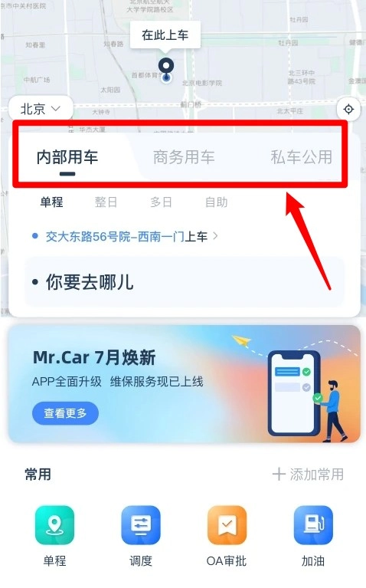Tap the 查看更多 button on banner
This screenshot has width=366, height=588.
(x=65, y=413)
